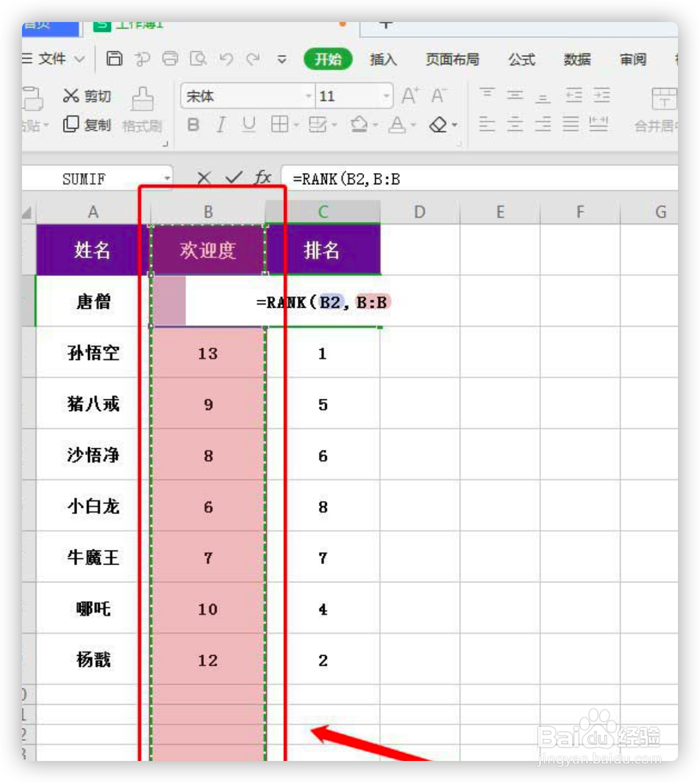Click the font color A icon
The width and height of the screenshot is (700, 783).
coord(398,125)
